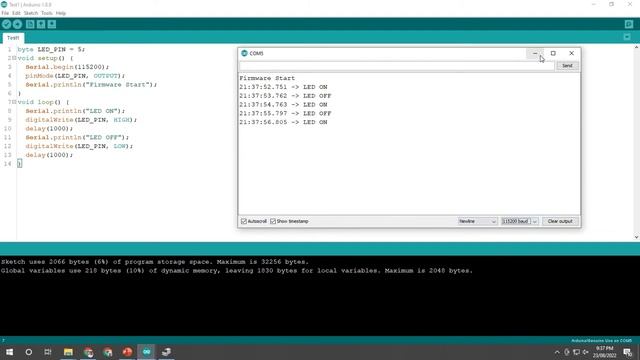Click the pinMode(LED_PIN, OUTPUT) code line

click(75, 76)
